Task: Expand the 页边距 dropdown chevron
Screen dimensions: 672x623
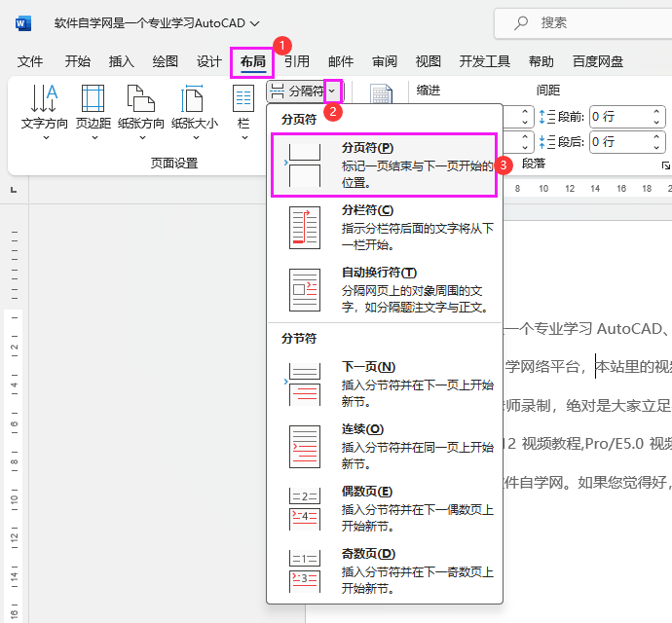Action: tap(95, 138)
